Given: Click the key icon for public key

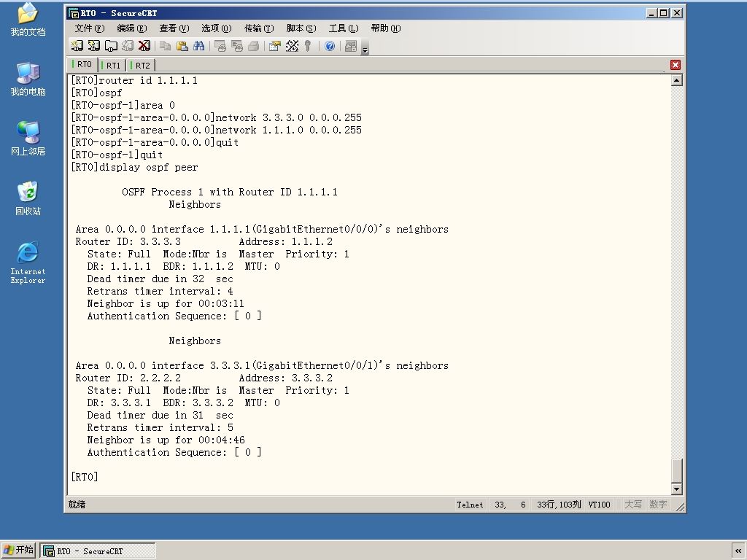Looking at the screenshot, I should [x=308, y=46].
